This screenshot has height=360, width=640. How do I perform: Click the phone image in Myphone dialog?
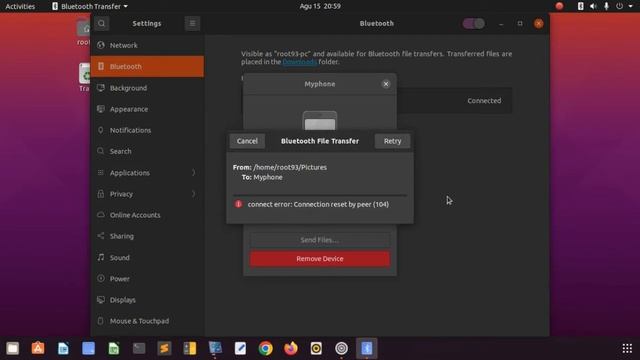pos(320,121)
